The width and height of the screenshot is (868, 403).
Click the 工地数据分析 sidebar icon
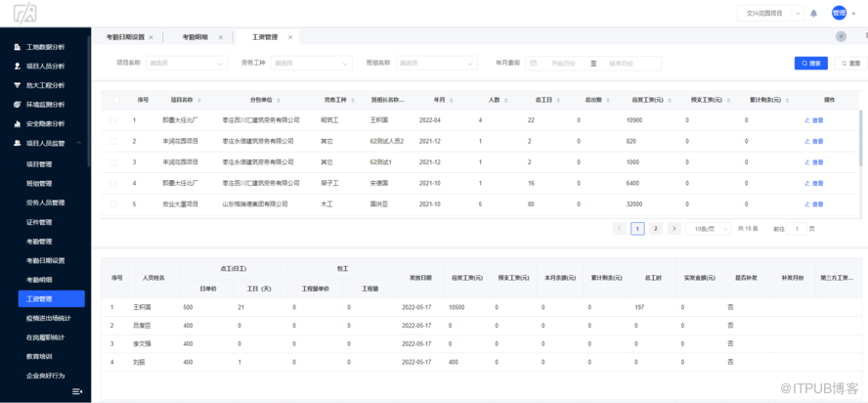(x=17, y=47)
